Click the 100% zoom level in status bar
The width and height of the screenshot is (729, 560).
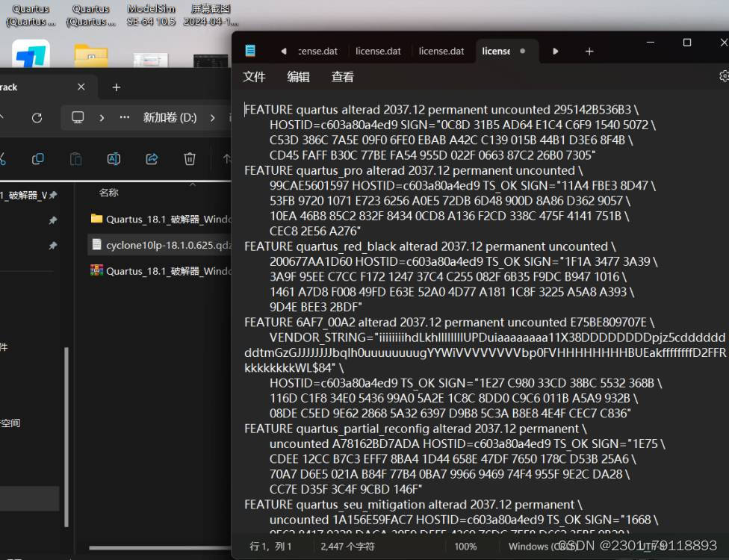point(465,546)
